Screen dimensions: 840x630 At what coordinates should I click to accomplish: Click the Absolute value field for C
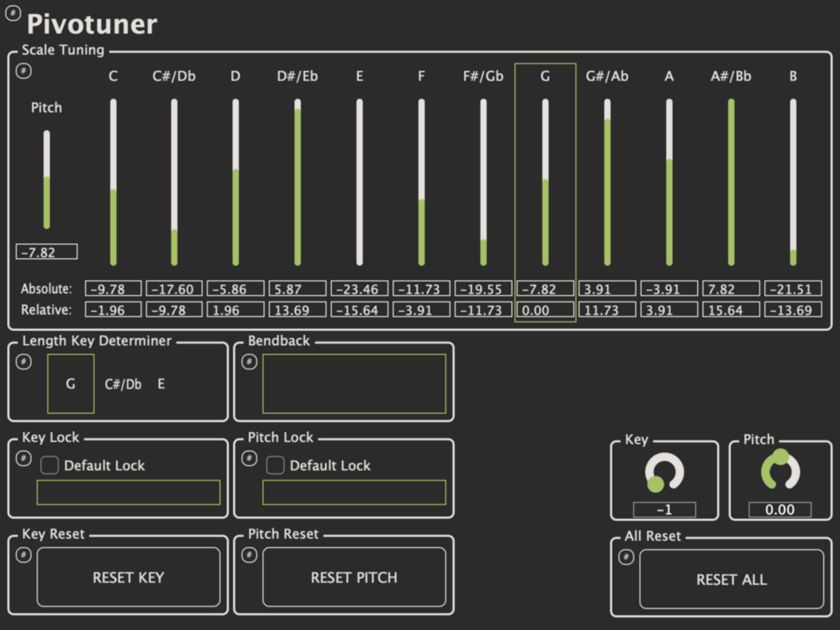point(113,289)
